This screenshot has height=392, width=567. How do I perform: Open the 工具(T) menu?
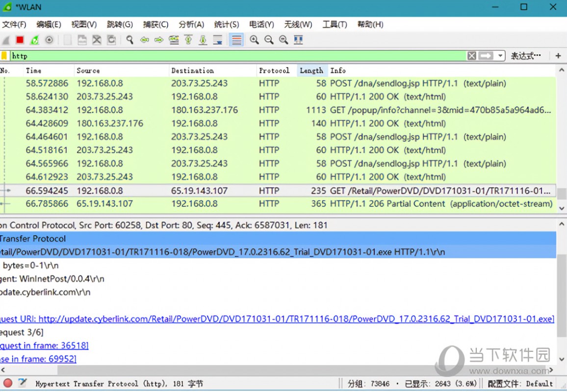click(x=335, y=24)
